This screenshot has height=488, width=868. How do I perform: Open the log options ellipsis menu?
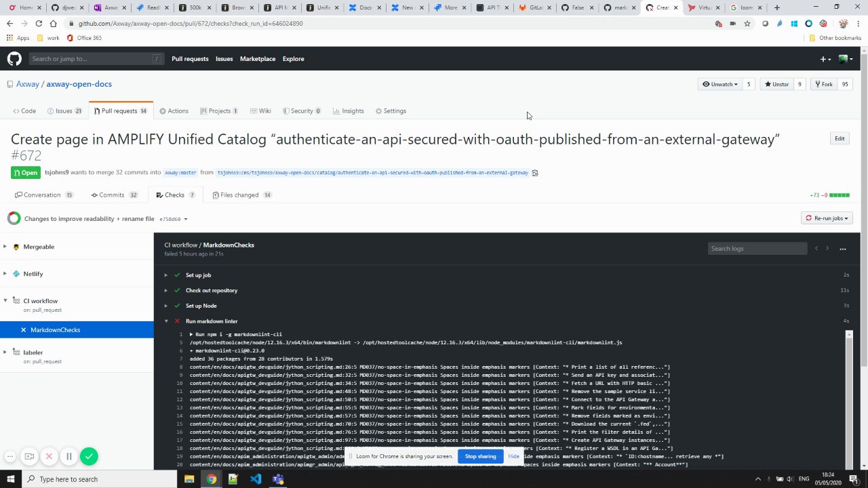tap(843, 249)
